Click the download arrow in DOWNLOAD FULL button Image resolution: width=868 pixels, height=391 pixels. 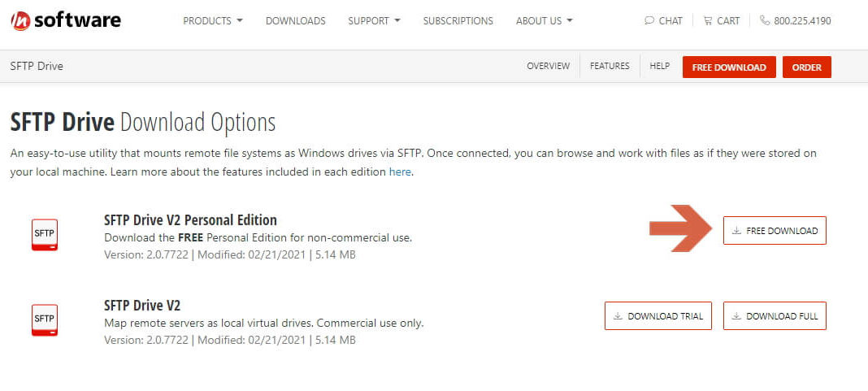736,316
